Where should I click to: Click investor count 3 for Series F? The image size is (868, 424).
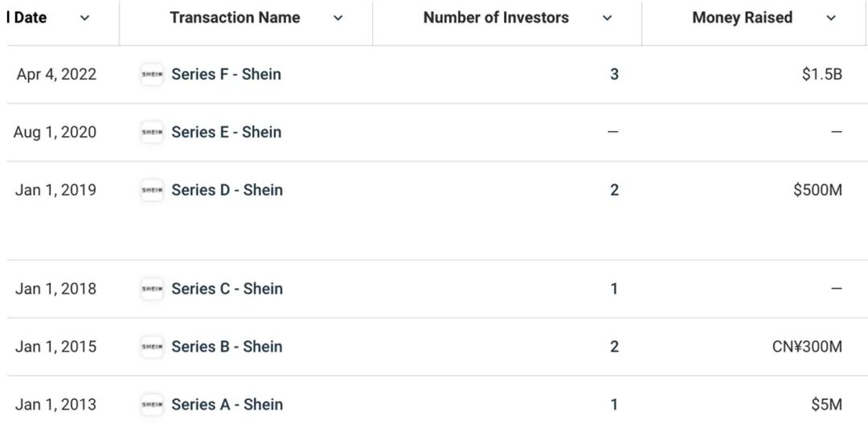614,75
